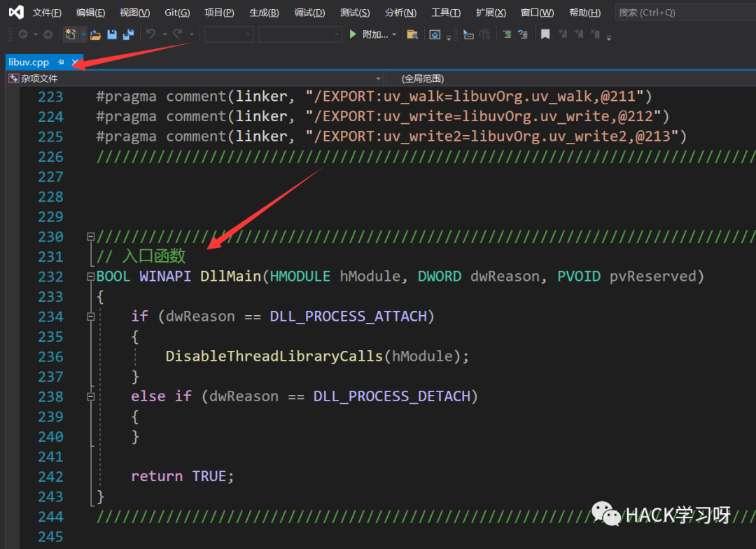Screen dimensions: 756x549
Task: Click the Open File folder icon
Action: [95, 34]
